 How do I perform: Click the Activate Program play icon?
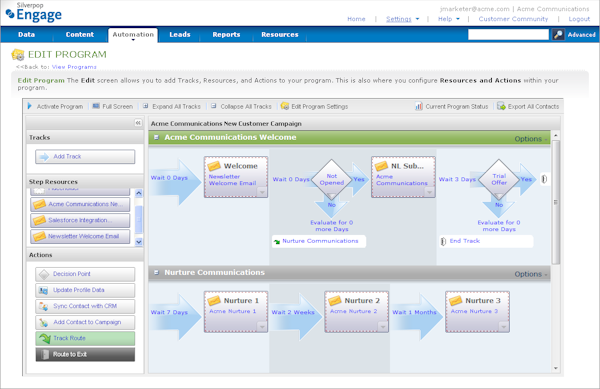29,106
